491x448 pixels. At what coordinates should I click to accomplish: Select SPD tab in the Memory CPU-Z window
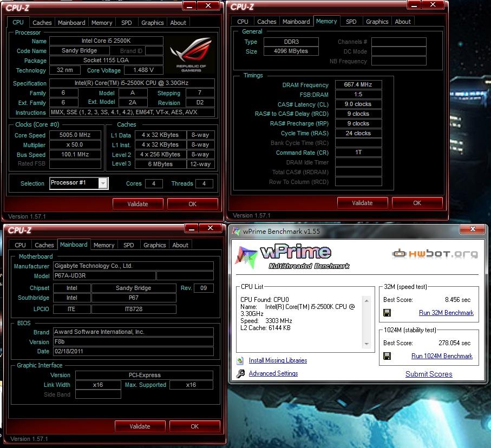point(351,22)
